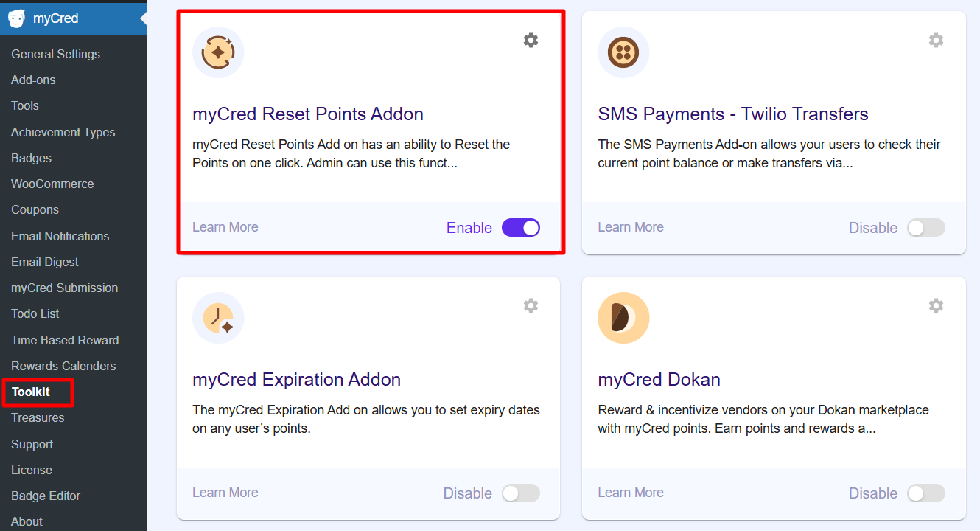Open settings gear for myCred Dokan
Viewport: 980px width, 531px height.
point(936,305)
